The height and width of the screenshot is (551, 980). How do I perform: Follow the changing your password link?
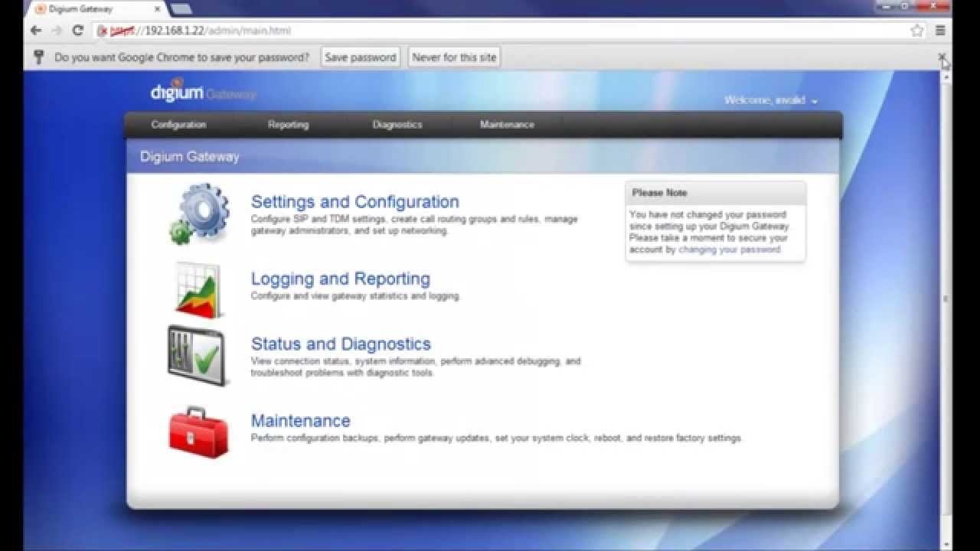click(x=730, y=249)
